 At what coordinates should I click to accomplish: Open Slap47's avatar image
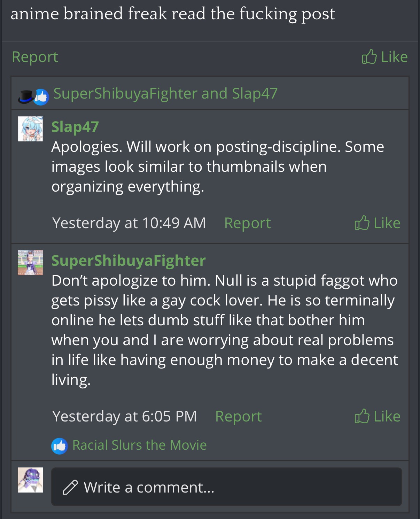pyautogui.click(x=30, y=129)
